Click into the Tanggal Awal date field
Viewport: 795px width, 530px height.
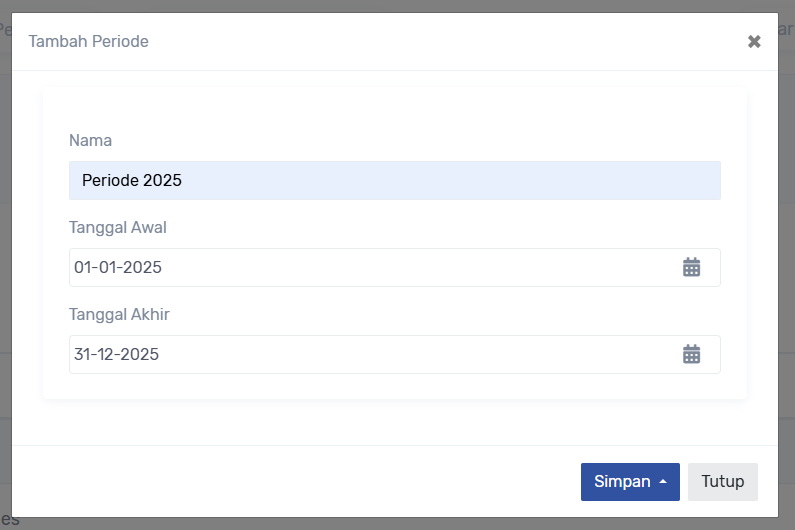tap(370, 267)
